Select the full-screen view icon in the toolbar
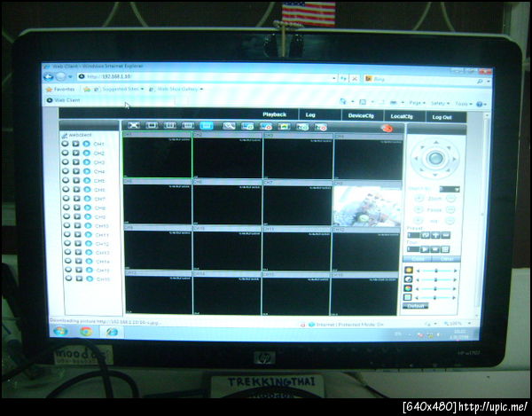Viewport: 532px width, 416px height. 133,125
